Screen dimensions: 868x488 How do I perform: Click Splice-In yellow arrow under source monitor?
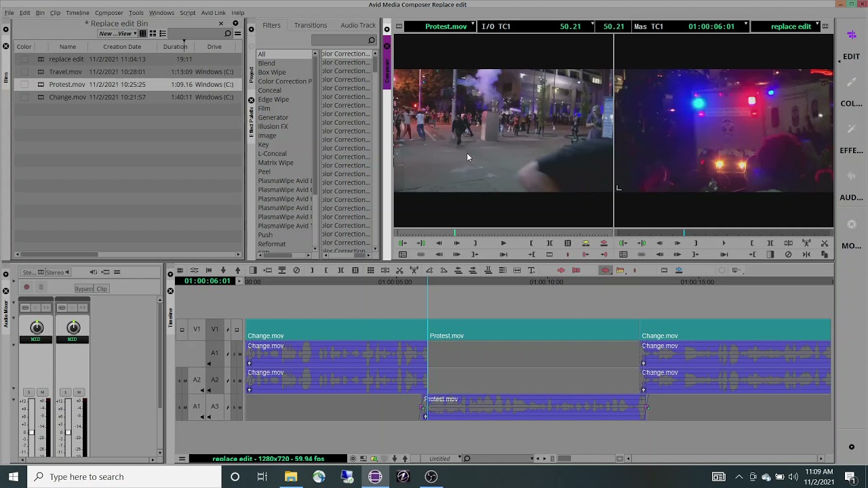click(586, 243)
